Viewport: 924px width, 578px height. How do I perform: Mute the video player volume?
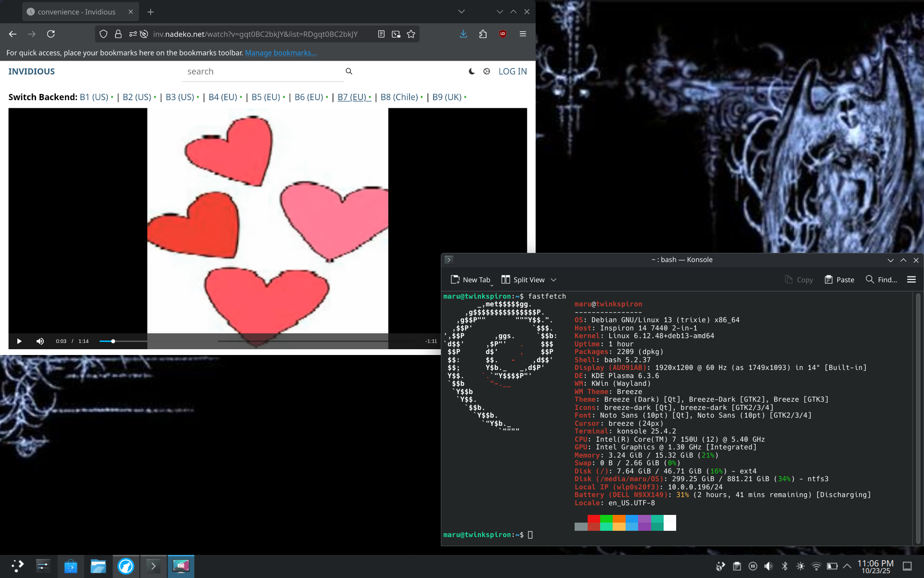click(40, 342)
